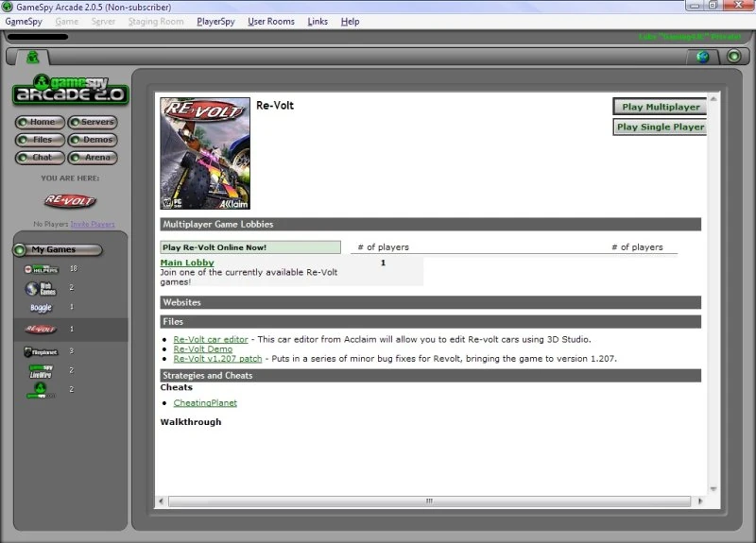Click the Walkthrough heading
Image resolution: width=756 pixels, height=543 pixels.
(191, 422)
